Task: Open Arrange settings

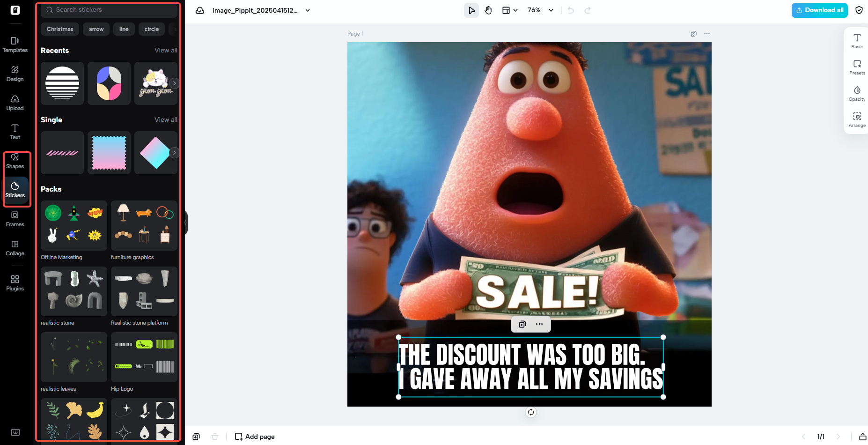Action: point(857,120)
